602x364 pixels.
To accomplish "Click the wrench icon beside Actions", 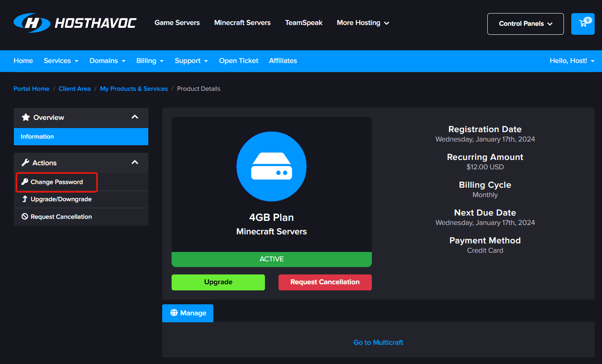I will coord(25,163).
